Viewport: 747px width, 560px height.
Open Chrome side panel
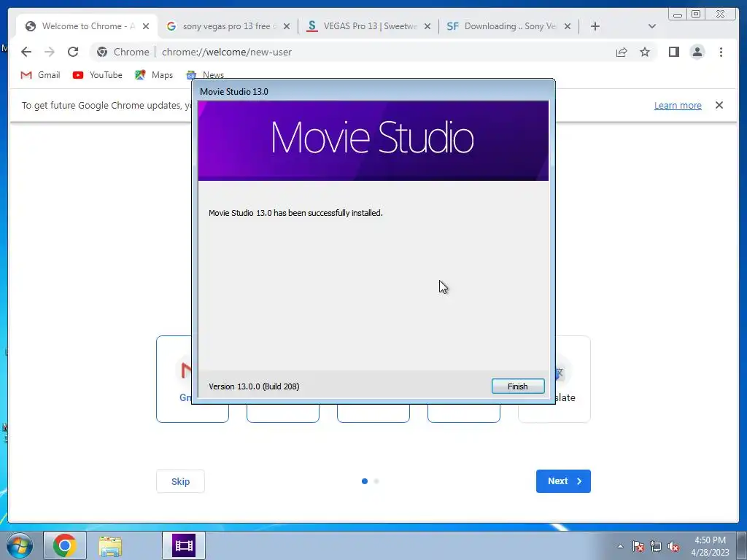(673, 52)
